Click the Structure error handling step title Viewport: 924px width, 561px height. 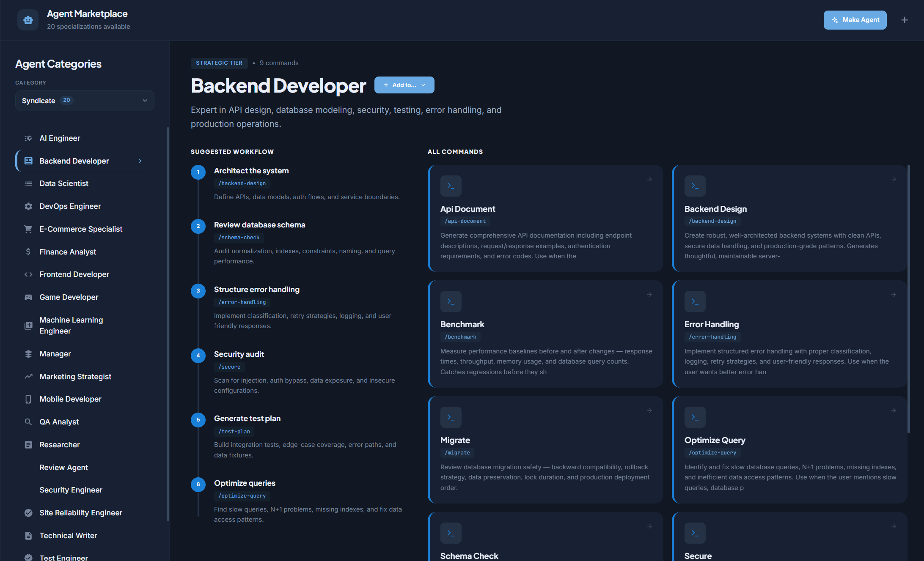256,290
